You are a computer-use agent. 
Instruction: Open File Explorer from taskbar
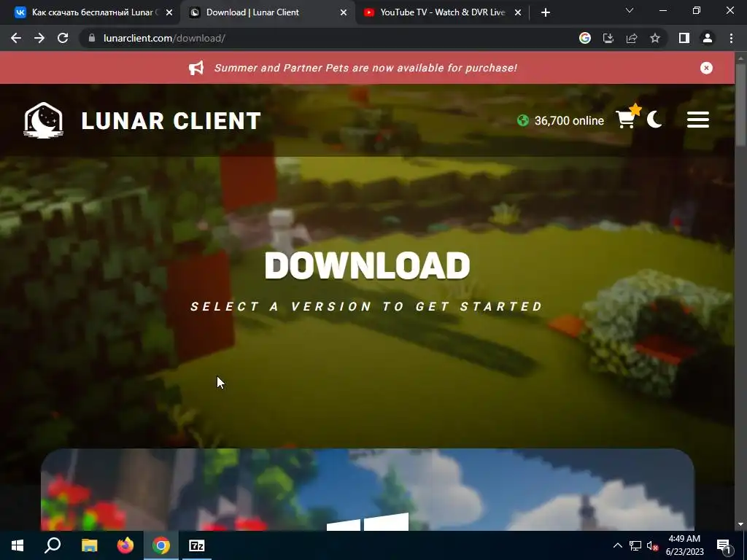(x=89, y=545)
